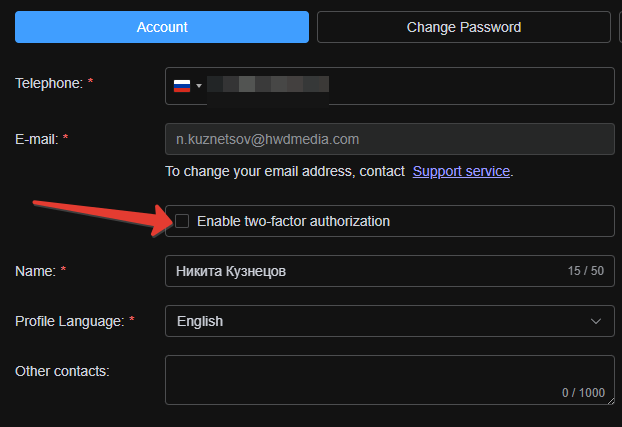Click the "Enable two-factor authorization" label text

[x=294, y=221]
